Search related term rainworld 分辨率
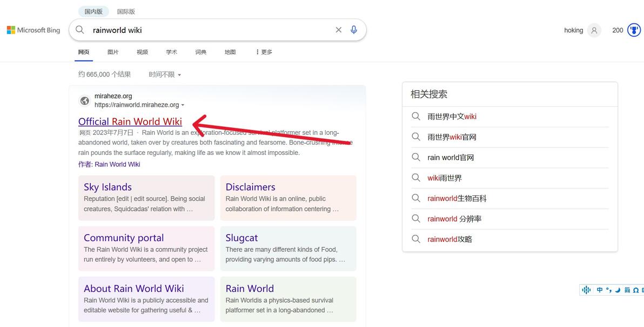This screenshot has width=644, height=327. tap(454, 219)
